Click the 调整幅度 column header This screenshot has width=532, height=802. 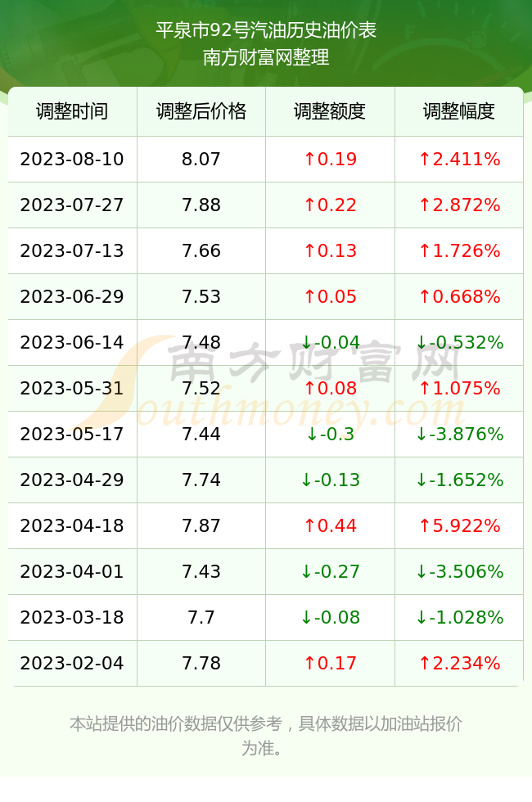[459, 111]
